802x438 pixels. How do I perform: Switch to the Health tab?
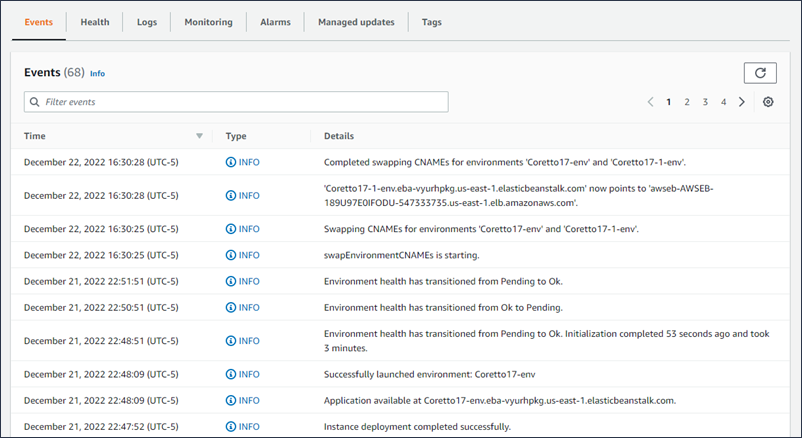point(95,22)
